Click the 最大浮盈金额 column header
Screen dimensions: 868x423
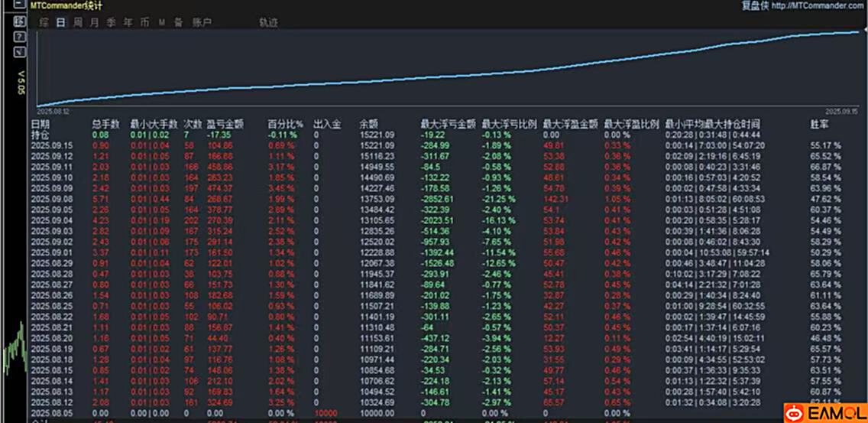(x=571, y=124)
